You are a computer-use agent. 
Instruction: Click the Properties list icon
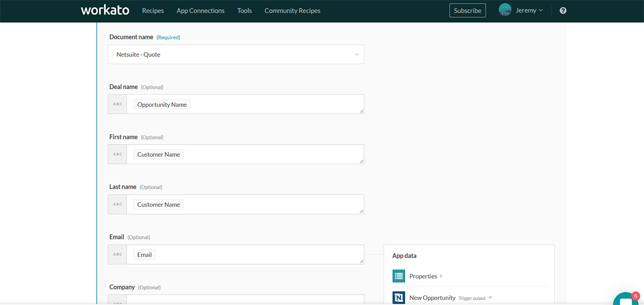pyautogui.click(x=399, y=277)
